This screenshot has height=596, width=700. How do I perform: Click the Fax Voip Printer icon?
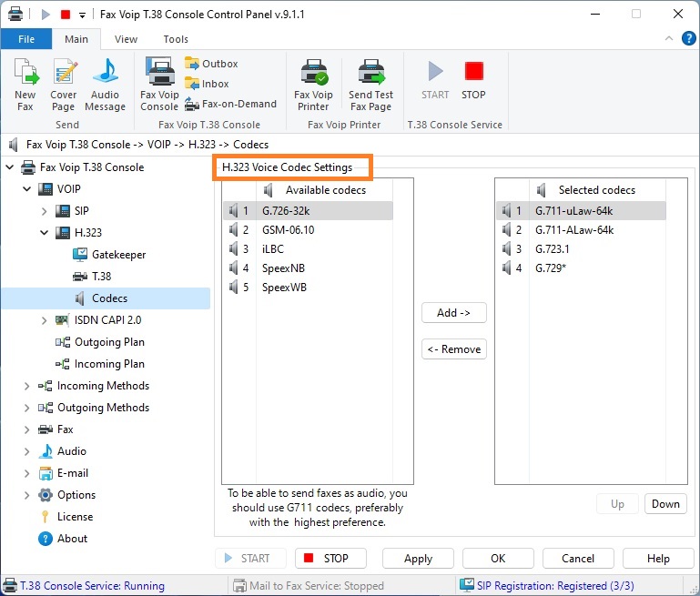tap(313, 85)
